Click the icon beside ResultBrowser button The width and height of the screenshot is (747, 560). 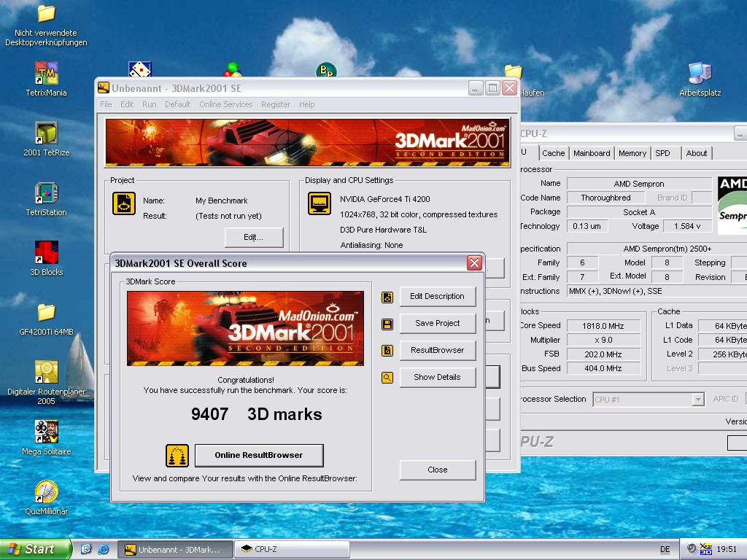[x=387, y=351]
